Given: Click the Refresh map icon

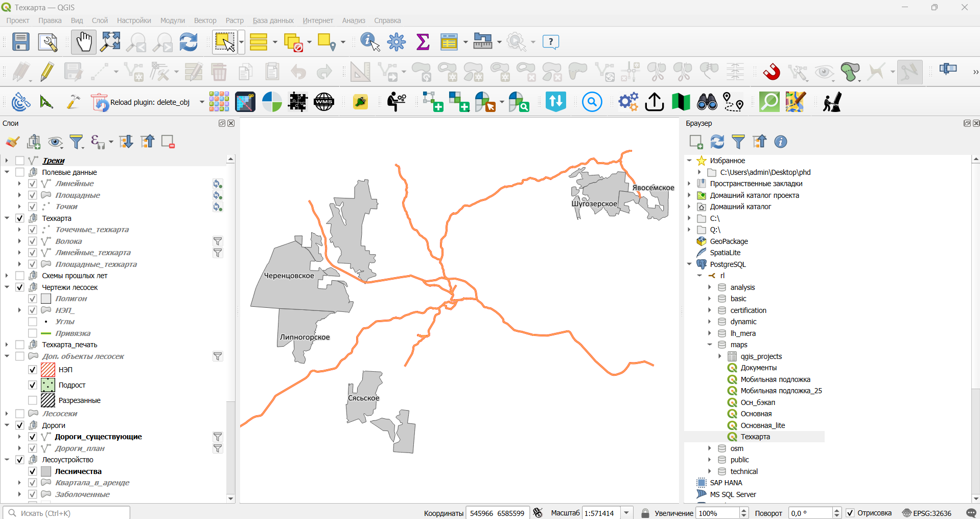Looking at the screenshot, I should [x=189, y=42].
